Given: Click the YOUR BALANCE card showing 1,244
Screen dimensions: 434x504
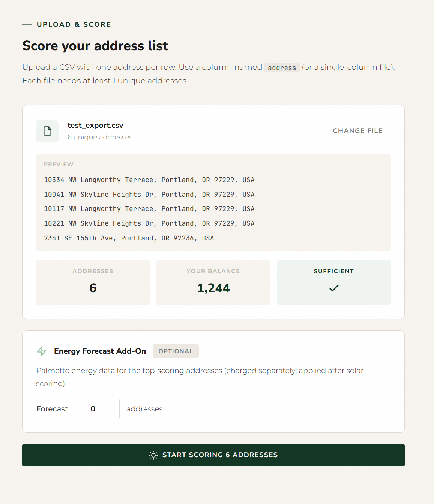Looking at the screenshot, I should [x=213, y=282].
